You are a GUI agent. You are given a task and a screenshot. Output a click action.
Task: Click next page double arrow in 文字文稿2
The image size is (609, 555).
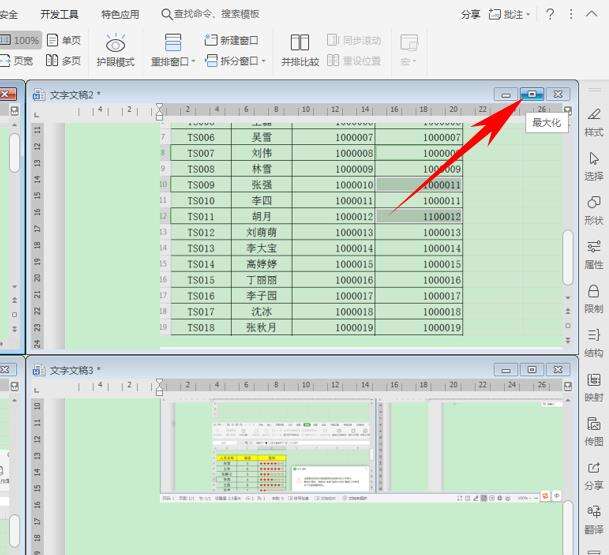(567, 340)
